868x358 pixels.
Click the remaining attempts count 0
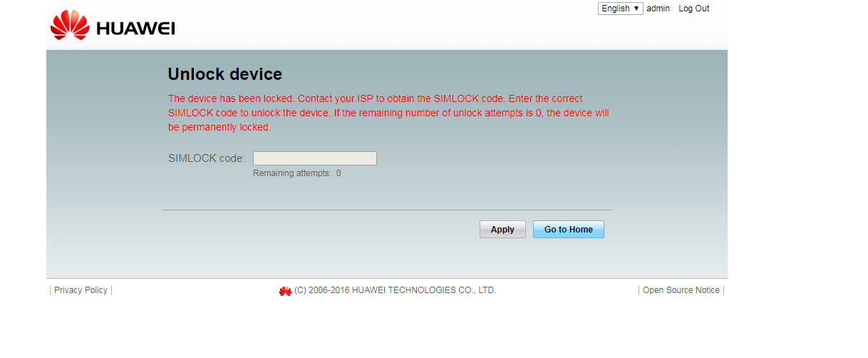pos(339,173)
